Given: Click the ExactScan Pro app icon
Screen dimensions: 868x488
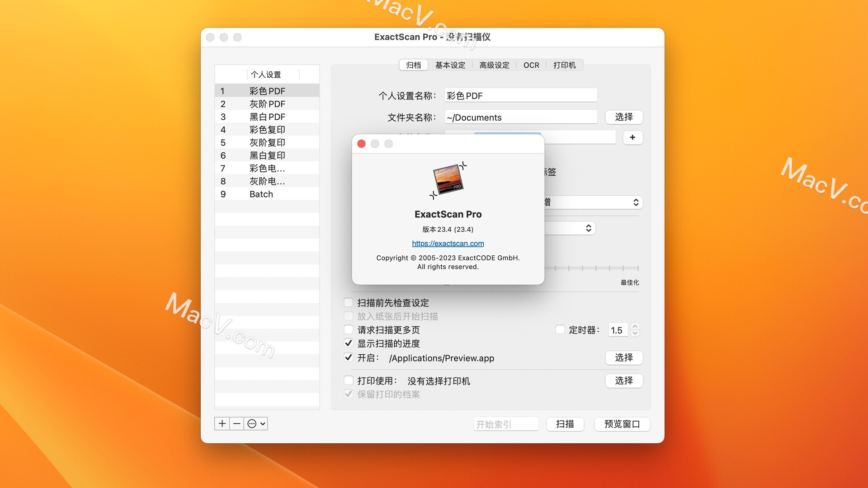Looking at the screenshot, I should tap(448, 180).
